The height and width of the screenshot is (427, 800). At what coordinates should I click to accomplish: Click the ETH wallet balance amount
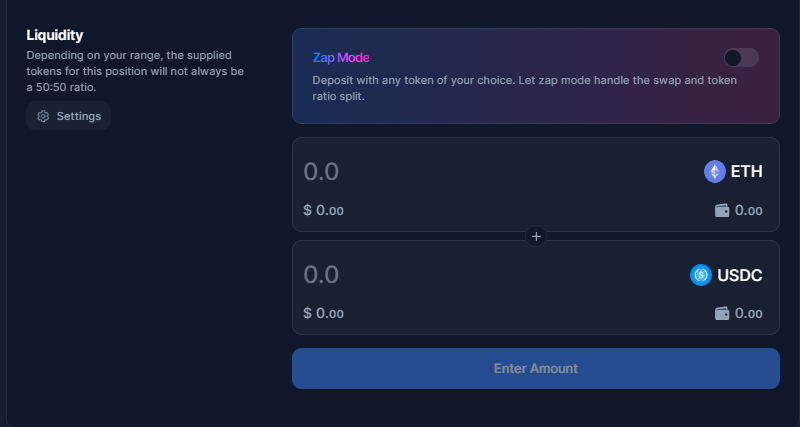pos(749,211)
